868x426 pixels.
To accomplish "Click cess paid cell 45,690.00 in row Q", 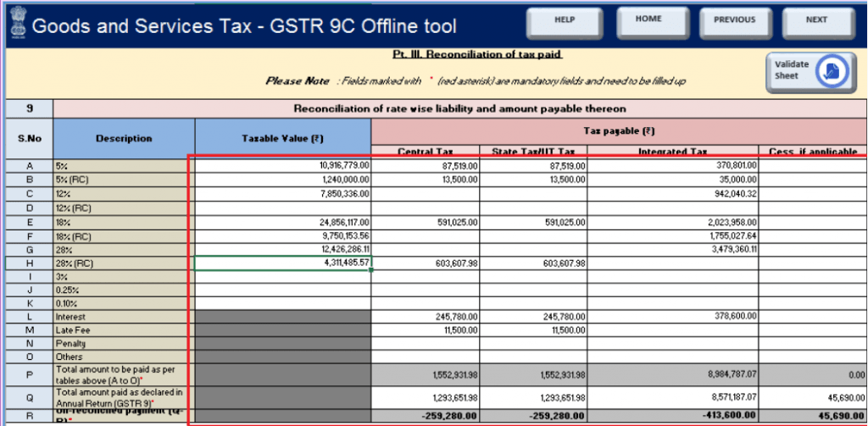I will tap(813, 397).
